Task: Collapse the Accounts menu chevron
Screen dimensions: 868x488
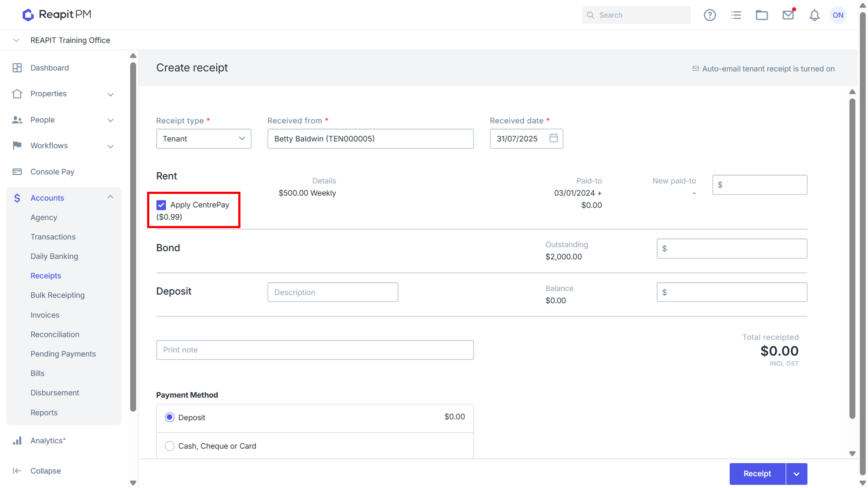Action: [x=110, y=197]
